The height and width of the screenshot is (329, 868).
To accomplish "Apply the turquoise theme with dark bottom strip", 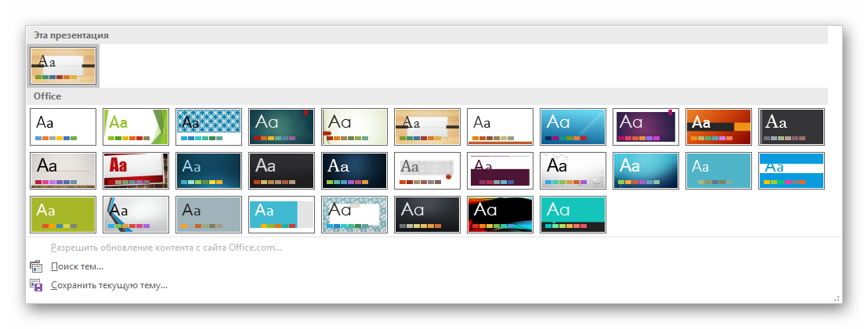I will [x=573, y=215].
